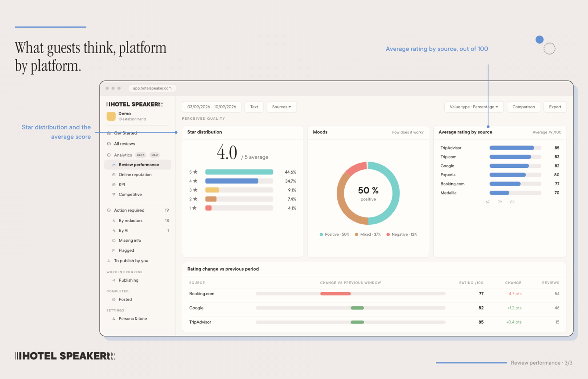This screenshot has width=588, height=379.
Task: Click the Persona & tone sliders icon
Action: coord(114,319)
